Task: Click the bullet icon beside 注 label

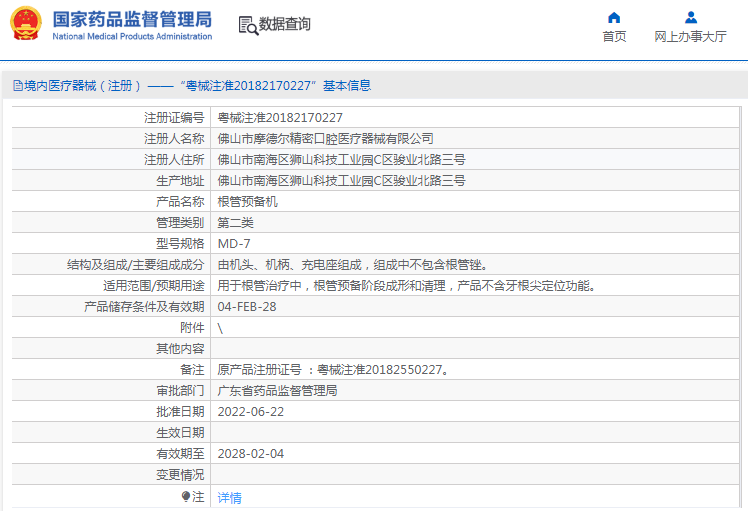Action: (185, 496)
